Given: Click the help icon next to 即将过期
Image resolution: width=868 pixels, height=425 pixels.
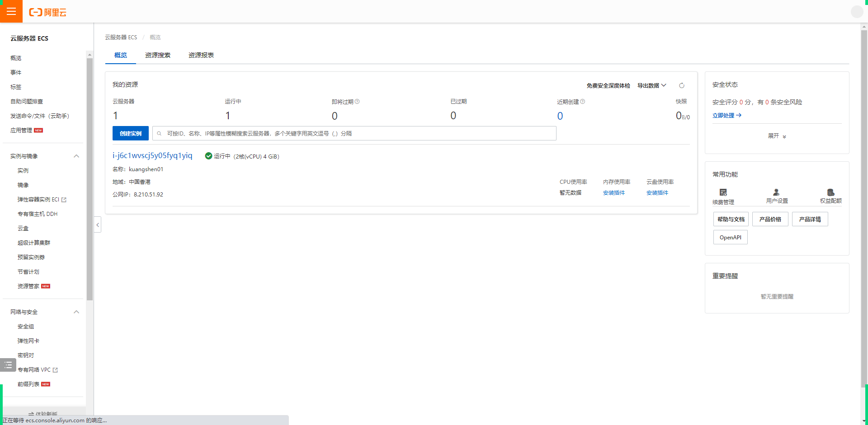Looking at the screenshot, I should [x=357, y=102].
